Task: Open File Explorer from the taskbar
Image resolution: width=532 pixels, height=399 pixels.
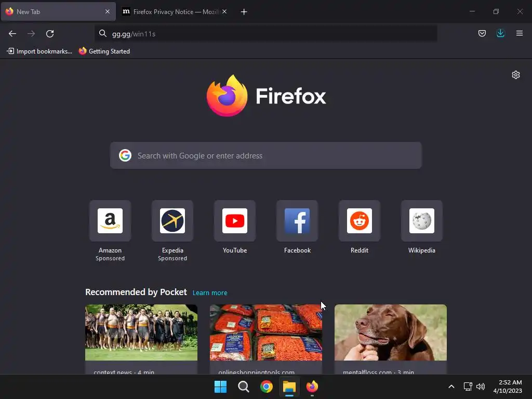Action: tap(289, 387)
